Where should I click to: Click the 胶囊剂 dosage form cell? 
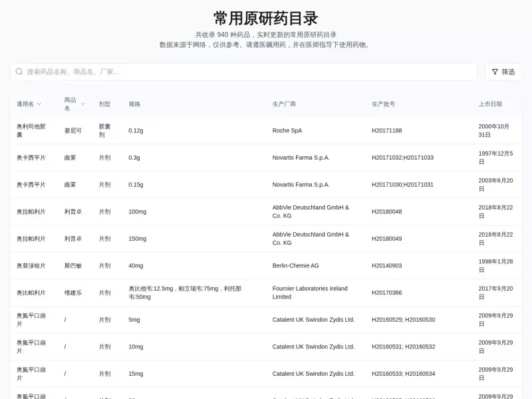pos(104,130)
